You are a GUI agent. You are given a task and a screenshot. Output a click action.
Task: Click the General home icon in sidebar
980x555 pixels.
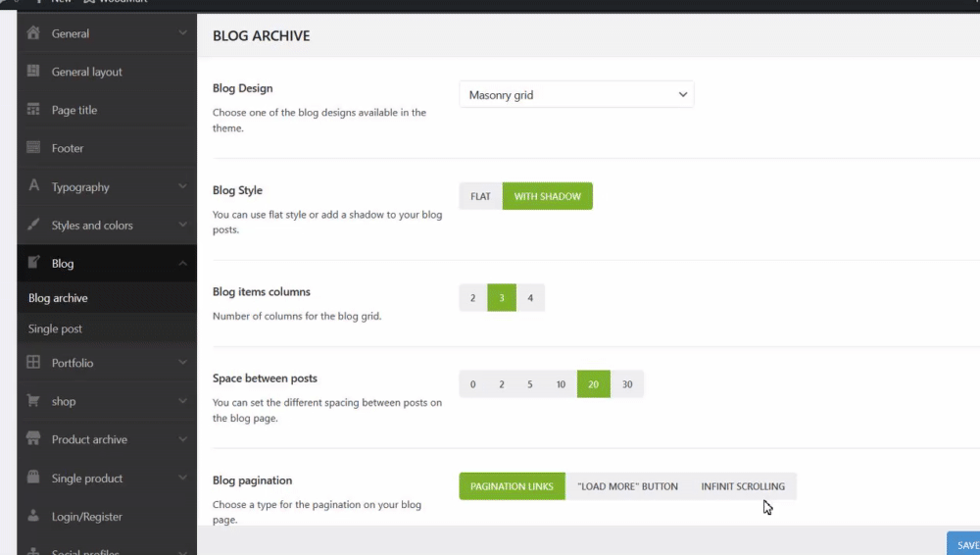33,32
